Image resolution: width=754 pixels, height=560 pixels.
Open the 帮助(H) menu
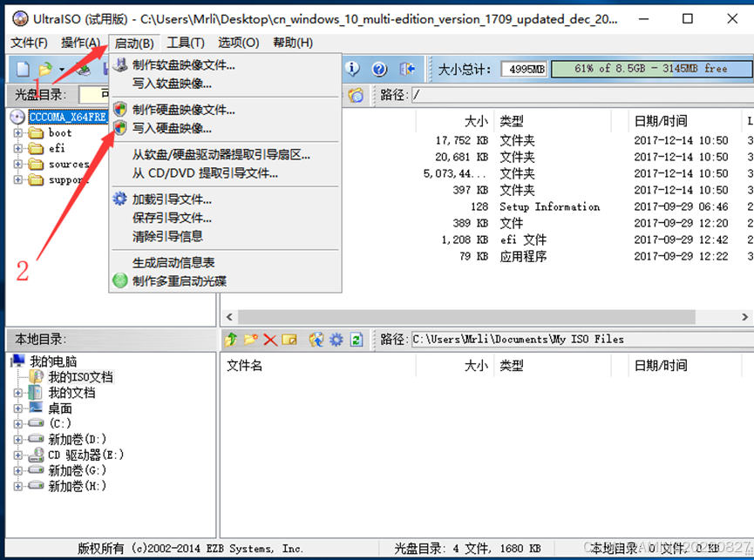[293, 43]
